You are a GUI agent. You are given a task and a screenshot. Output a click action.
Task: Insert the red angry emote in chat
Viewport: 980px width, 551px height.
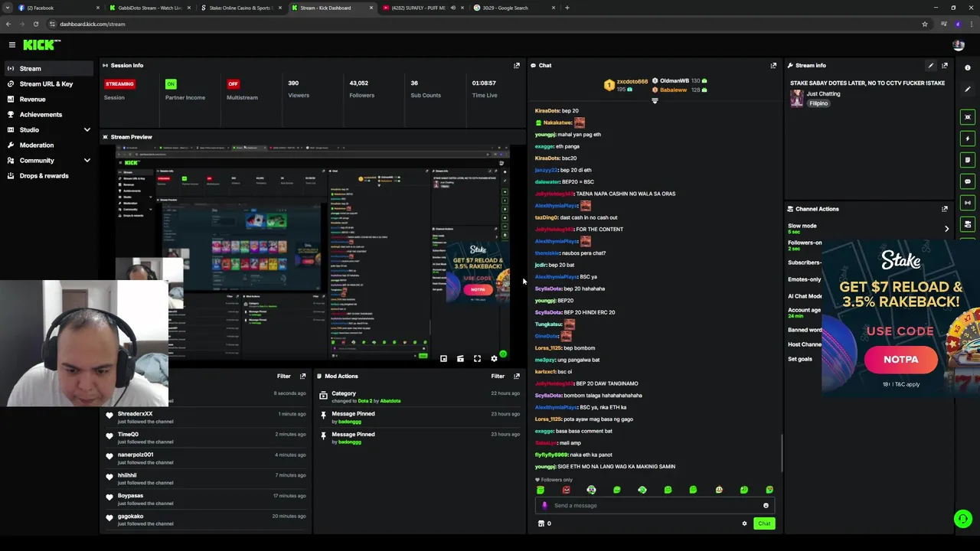pos(566,490)
